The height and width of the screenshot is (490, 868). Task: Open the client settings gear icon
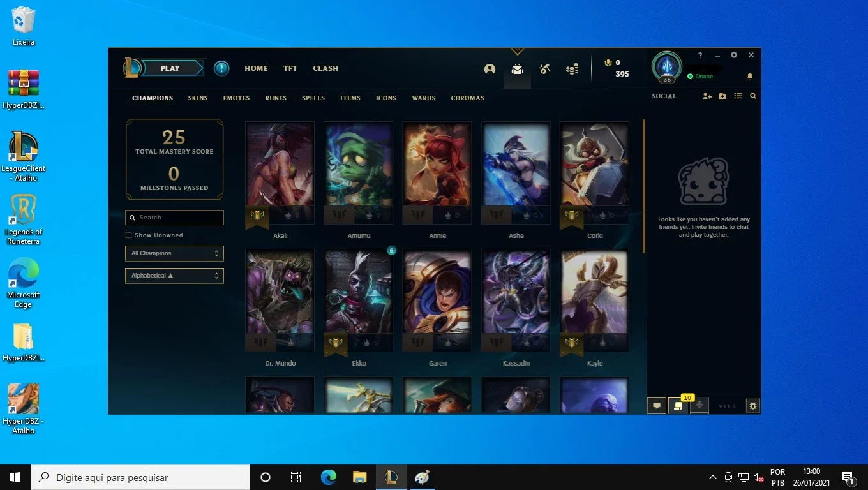(734, 56)
